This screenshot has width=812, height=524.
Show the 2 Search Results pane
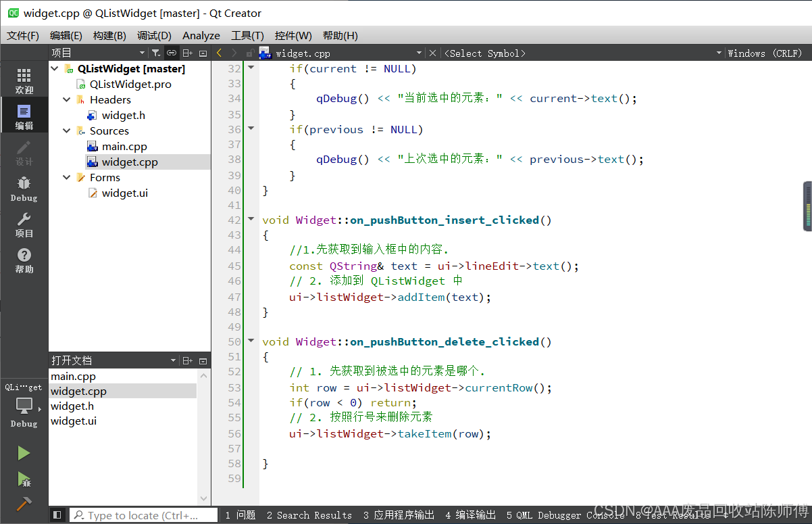pos(309,515)
